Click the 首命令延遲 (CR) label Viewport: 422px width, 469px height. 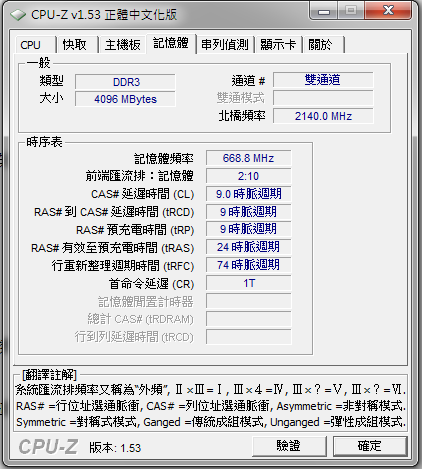[x=151, y=284]
